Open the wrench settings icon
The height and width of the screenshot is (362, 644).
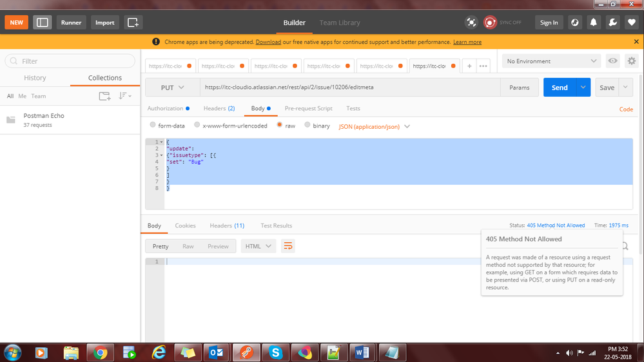[613, 23]
